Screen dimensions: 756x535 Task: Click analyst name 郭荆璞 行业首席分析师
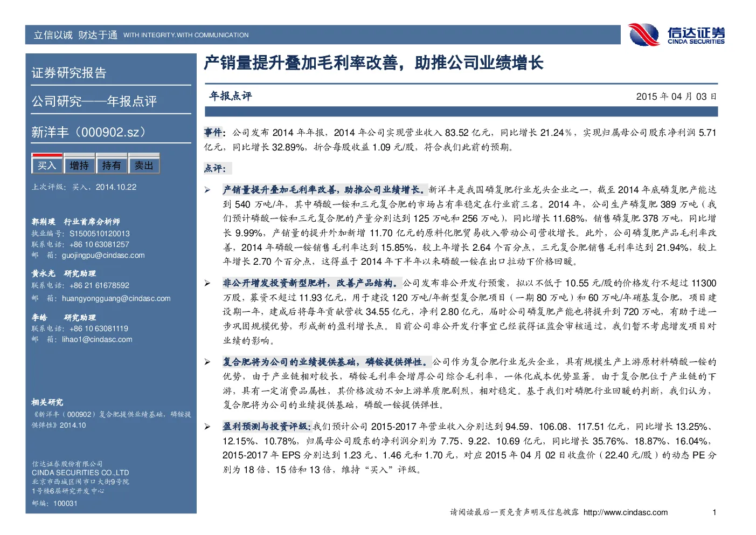pyautogui.click(x=75, y=222)
